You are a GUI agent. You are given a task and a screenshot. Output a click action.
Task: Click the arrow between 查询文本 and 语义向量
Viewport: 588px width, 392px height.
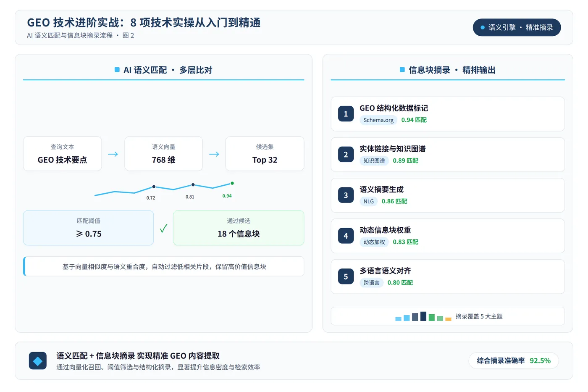click(113, 154)
